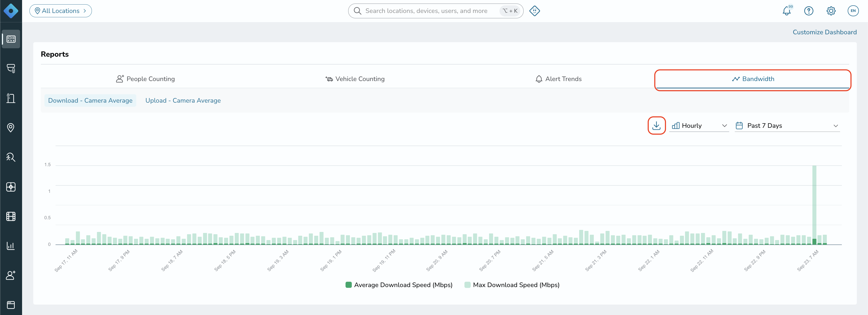The height and width of the screenshot is (315, 868).
Task: Open the door access icon in the sidebar
Action: [x=11, y=98]
